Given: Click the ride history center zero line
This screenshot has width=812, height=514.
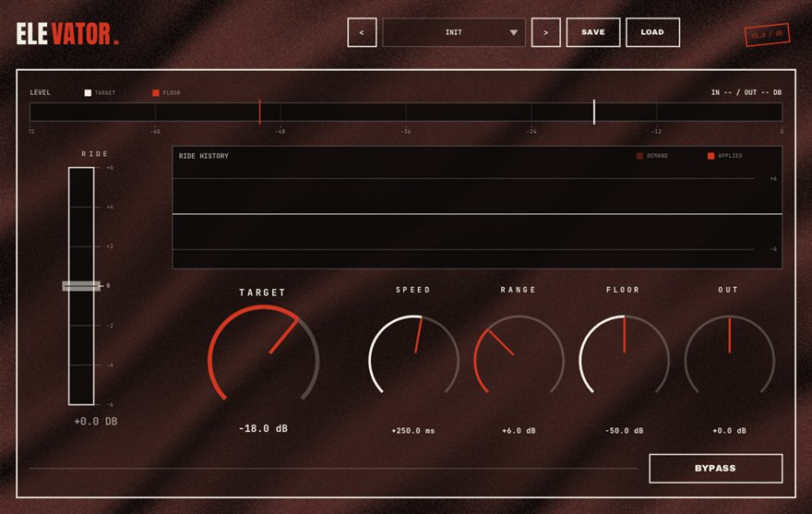Looking at the screenshot, I should (477, 214).
